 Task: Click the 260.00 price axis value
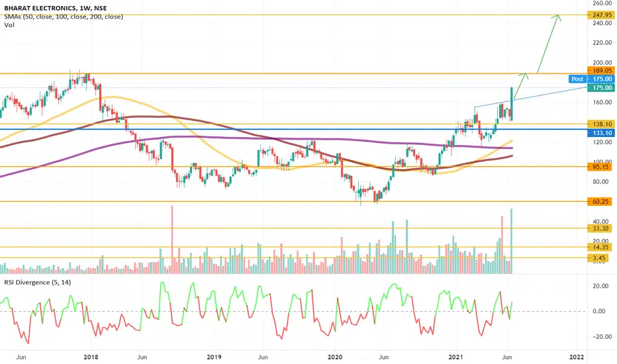click(x=602, y=3)
